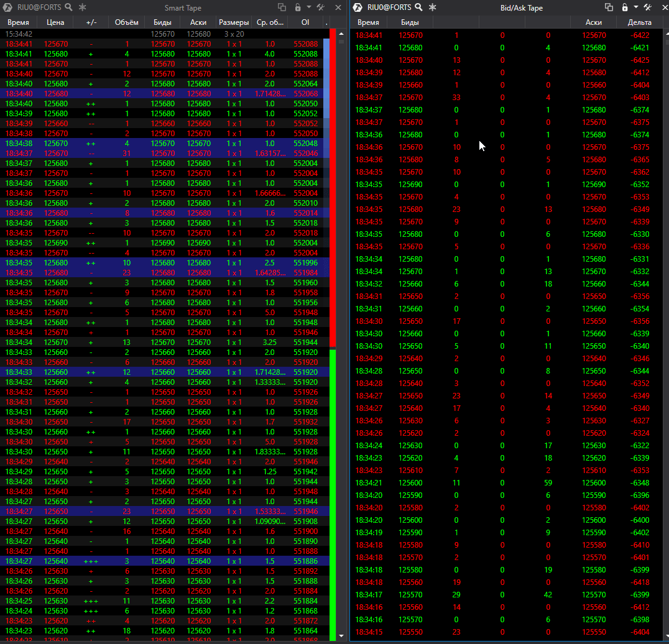Click the Дельта column header
Image resolution: width=669 pixels, height=644 pixels.
[639, 22]
